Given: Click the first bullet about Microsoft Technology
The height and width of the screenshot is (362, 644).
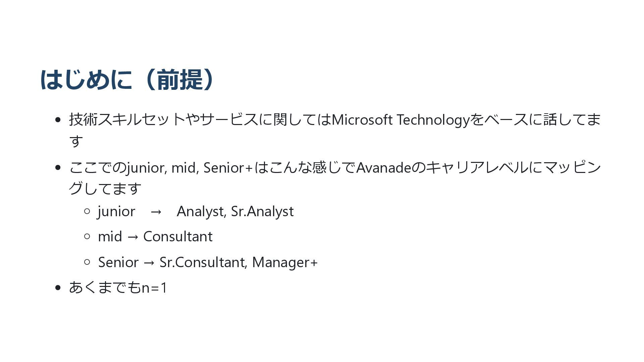Looking at the screenshot, I should click(335, 130).
